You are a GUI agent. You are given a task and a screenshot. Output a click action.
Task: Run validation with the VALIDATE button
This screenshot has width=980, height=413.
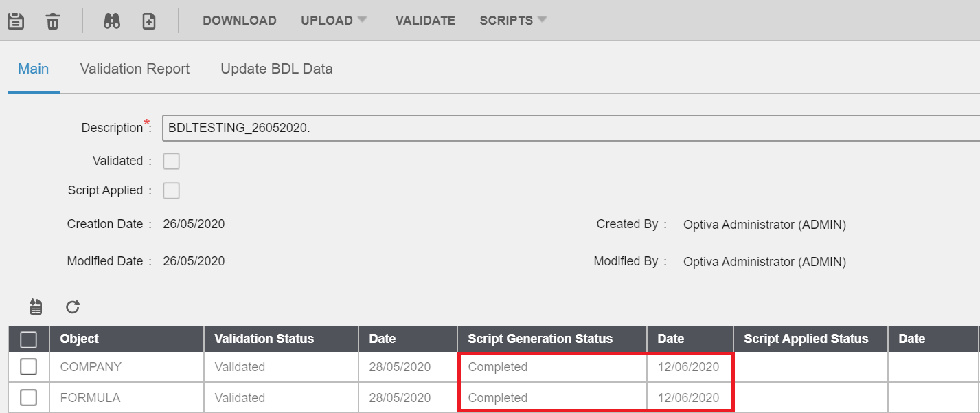coord(424,20)
